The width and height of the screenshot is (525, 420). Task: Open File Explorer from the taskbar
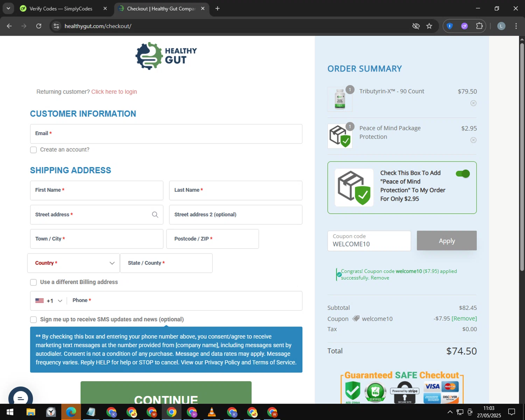click(31, 412)
